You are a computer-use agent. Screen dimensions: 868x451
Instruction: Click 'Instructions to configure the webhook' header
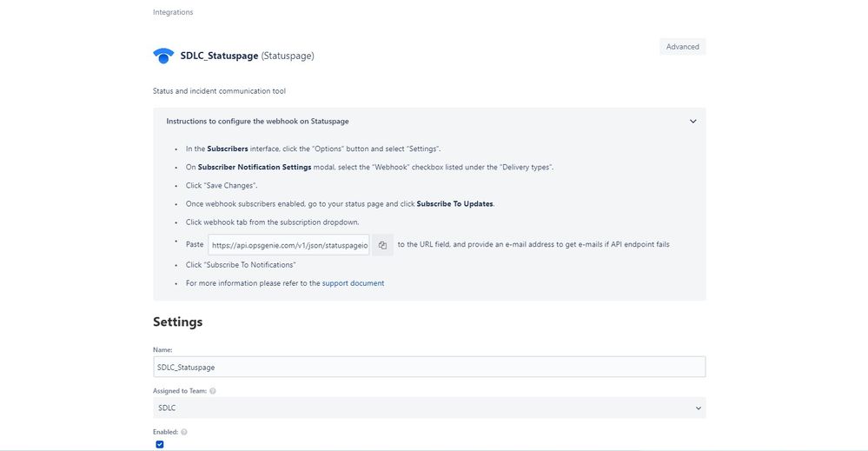pos(257,121)
